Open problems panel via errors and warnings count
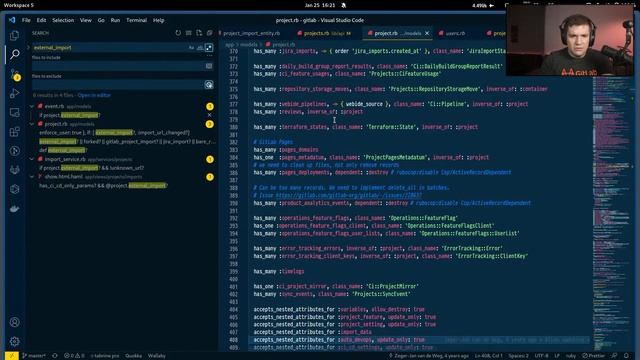 (x=74, y=356)
